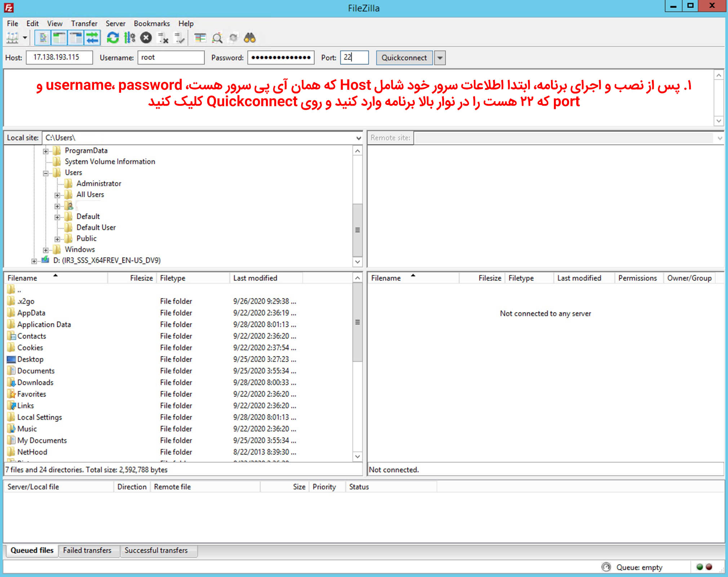
Task: Cancel current operation with X icon
Action: (x=146, y=38)
